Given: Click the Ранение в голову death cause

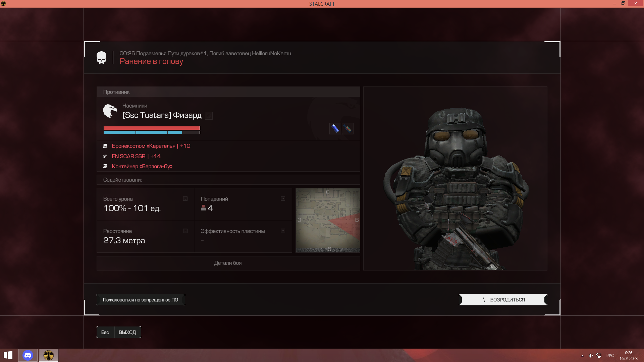Looking at the screenshot, I should 151,61.
